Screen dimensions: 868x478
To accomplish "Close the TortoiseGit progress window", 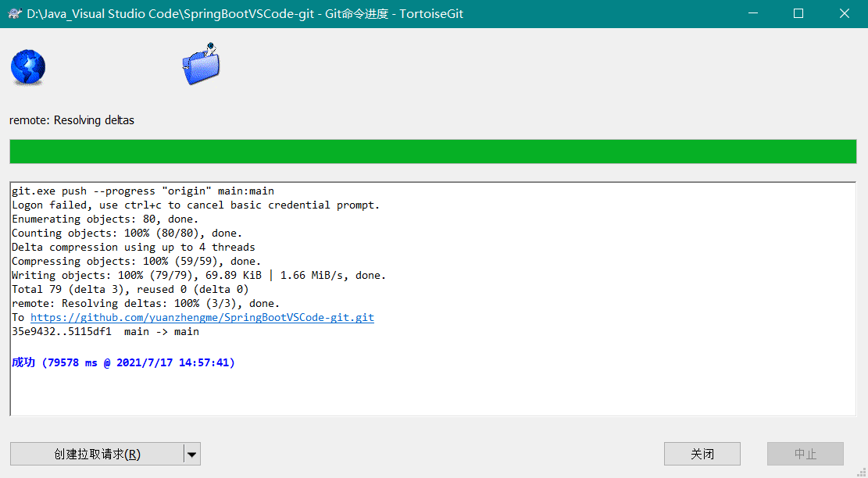I will tap(845, 13).
